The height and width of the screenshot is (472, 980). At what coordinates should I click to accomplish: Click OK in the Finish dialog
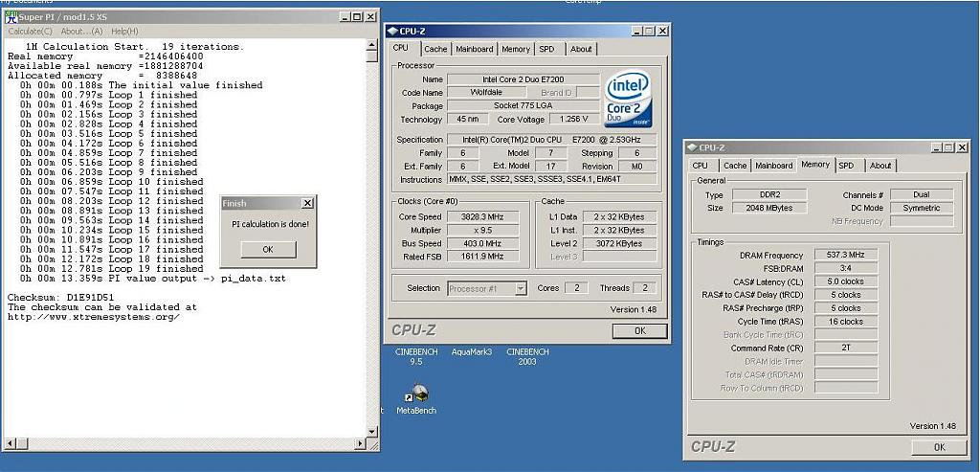[x=268, y=249]
